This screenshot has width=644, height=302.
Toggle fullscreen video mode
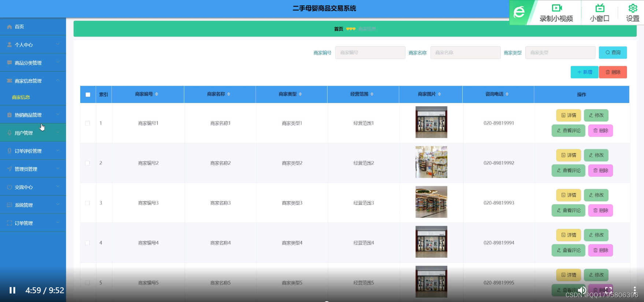608,290
